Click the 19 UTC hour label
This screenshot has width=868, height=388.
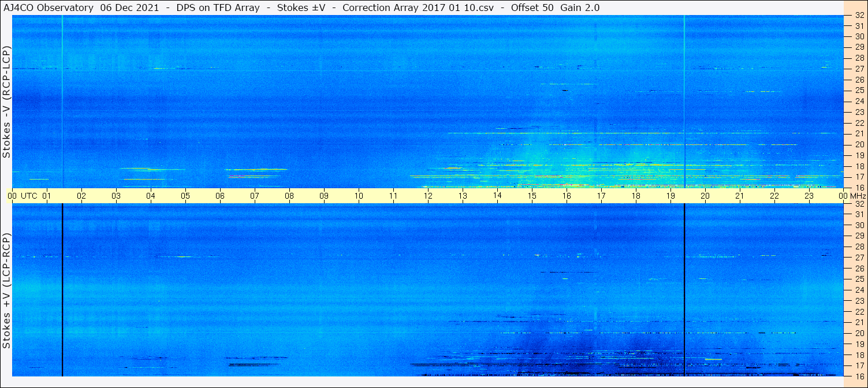tap(670, 196)
